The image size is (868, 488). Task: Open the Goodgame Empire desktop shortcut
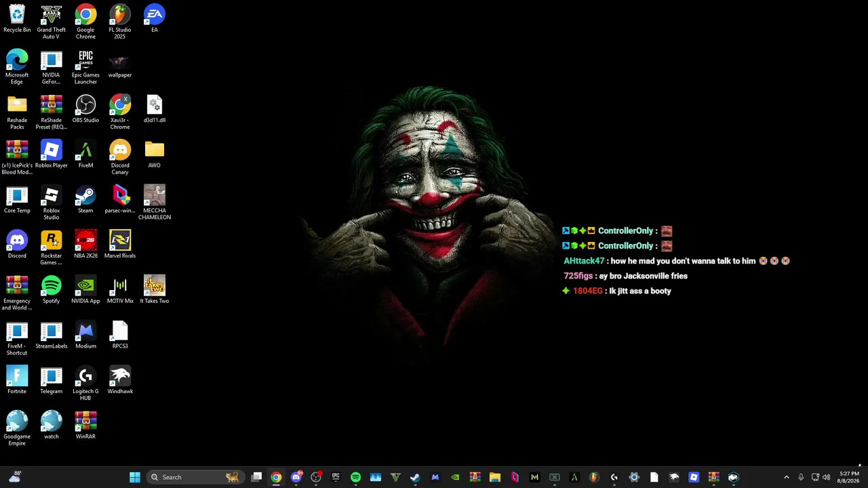coord(17,429)
